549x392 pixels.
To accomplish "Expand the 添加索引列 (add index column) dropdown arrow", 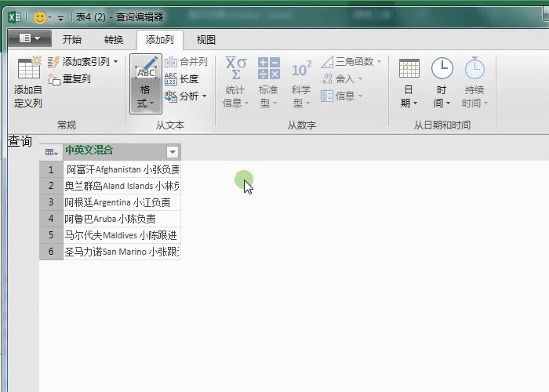I will tap(116, 62).
